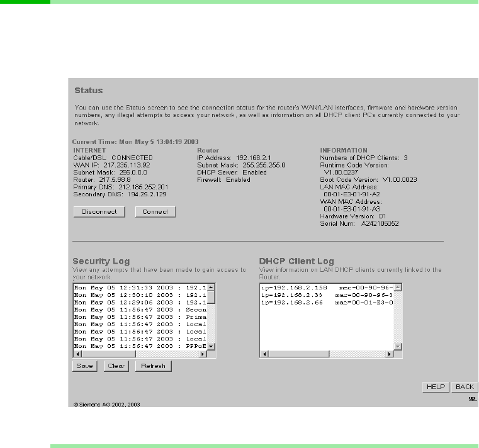Click WAN IP value 217.235.113.92

[x=127, y=165]
